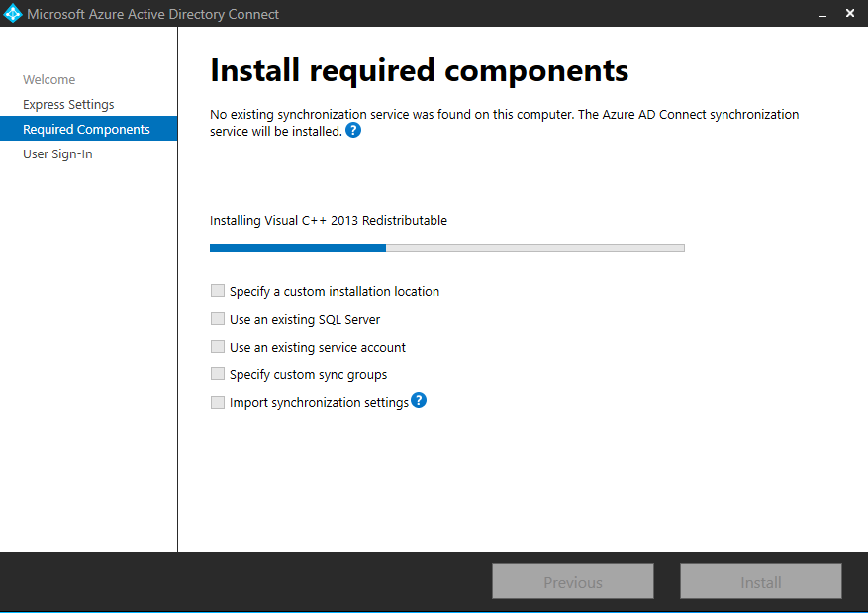Toggle Specify custom sync groups checkbox
The height and width of the screenshot is (613, 868).
[x=218, y=374]
